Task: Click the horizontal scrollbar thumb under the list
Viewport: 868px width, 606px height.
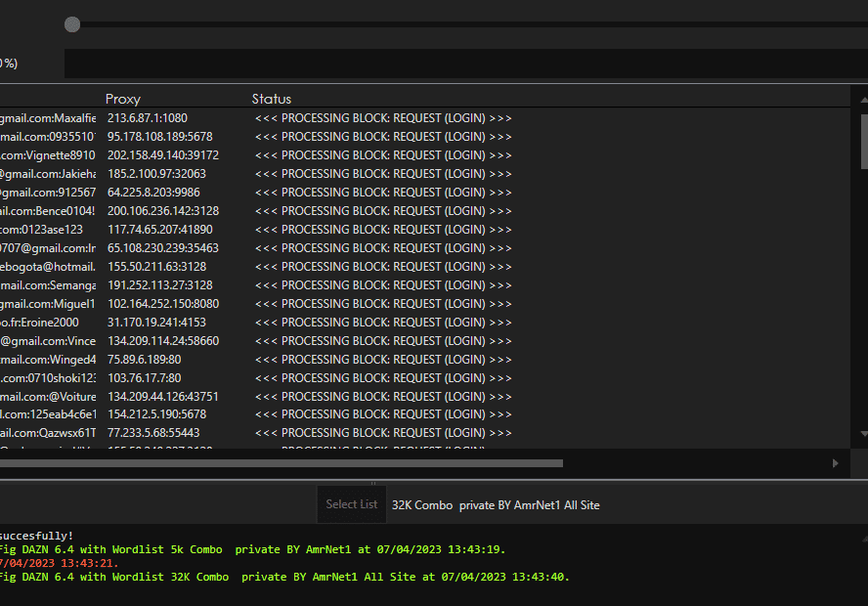Action: (282, 463)
